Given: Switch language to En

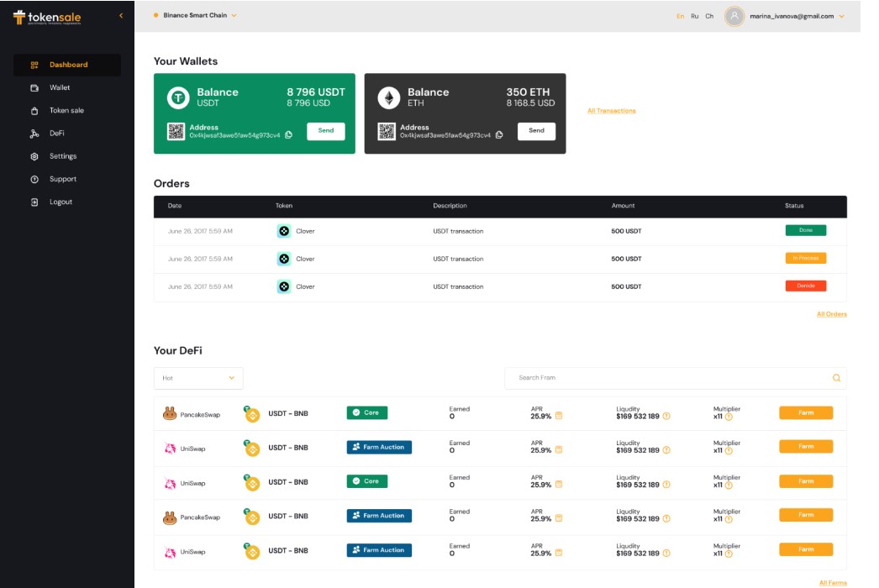Looking at the screenshot, I should pos(680,16).
